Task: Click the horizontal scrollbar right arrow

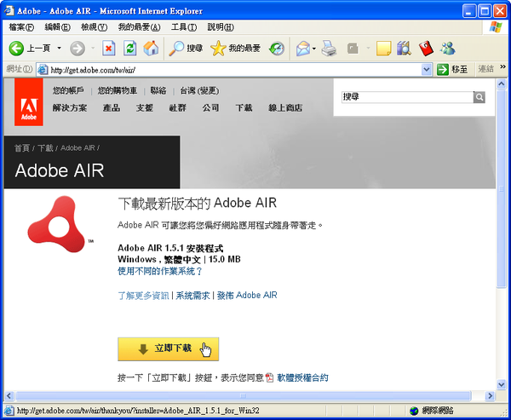Action: point(490,396)
